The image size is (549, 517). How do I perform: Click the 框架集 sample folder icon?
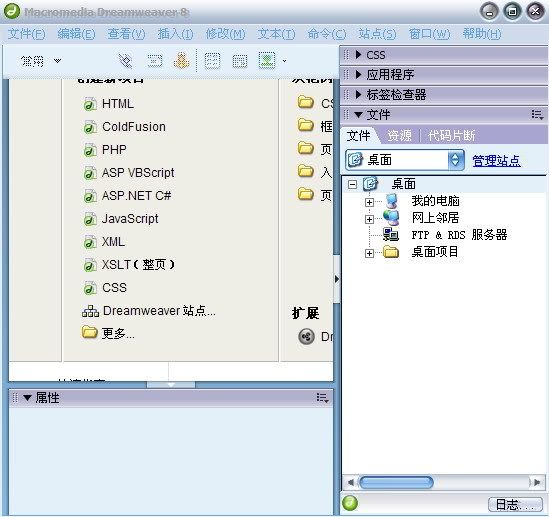(x=306, y=125)
